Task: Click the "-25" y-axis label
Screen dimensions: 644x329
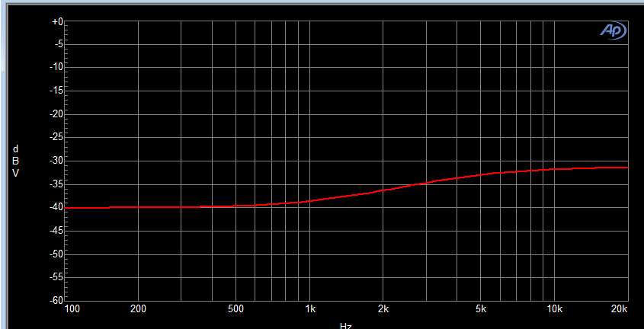Action: point(56,137)
